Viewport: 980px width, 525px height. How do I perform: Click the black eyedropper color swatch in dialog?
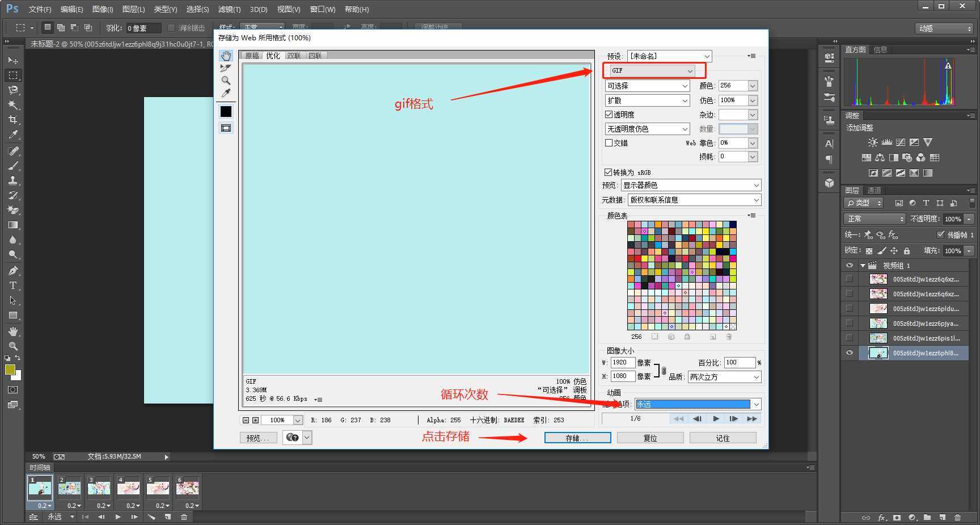click(x=226, y=112)
